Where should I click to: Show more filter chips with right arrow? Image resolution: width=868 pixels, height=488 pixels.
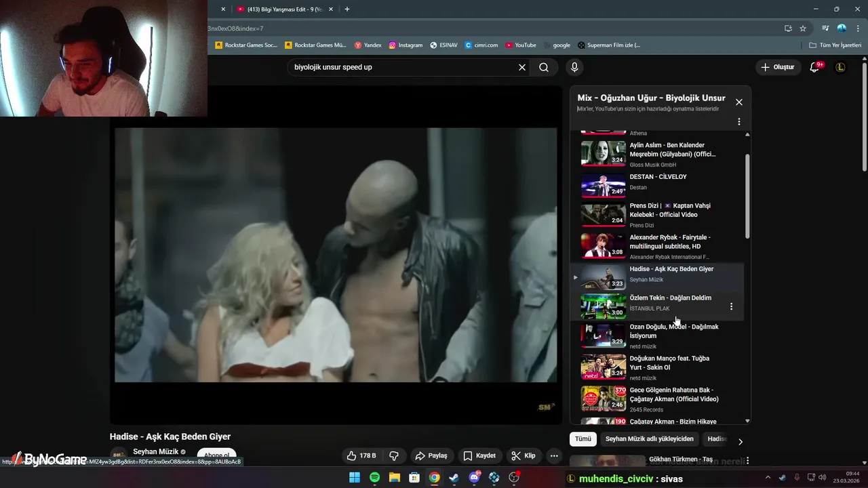tap(740, 441)
